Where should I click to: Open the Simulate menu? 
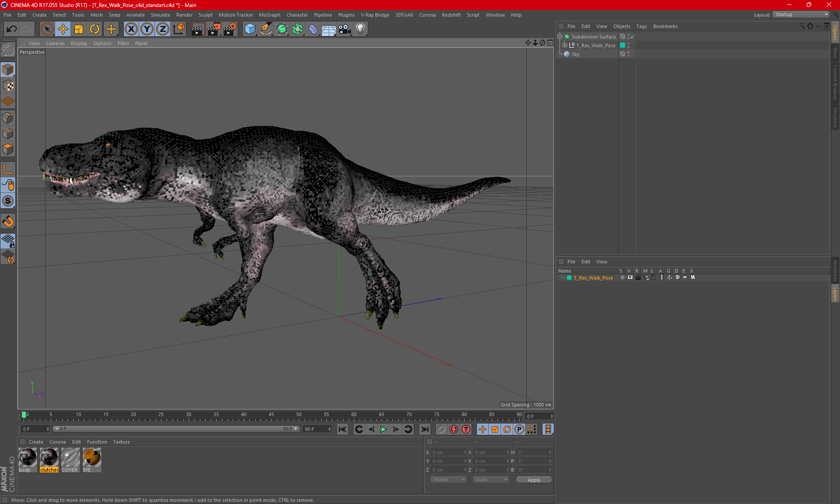tap(160, 15)
